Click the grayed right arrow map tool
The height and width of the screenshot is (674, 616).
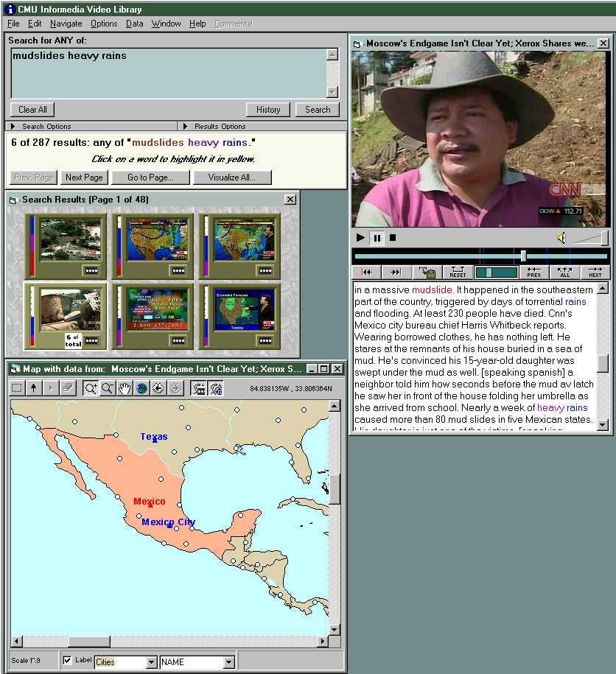click(51, 388)
